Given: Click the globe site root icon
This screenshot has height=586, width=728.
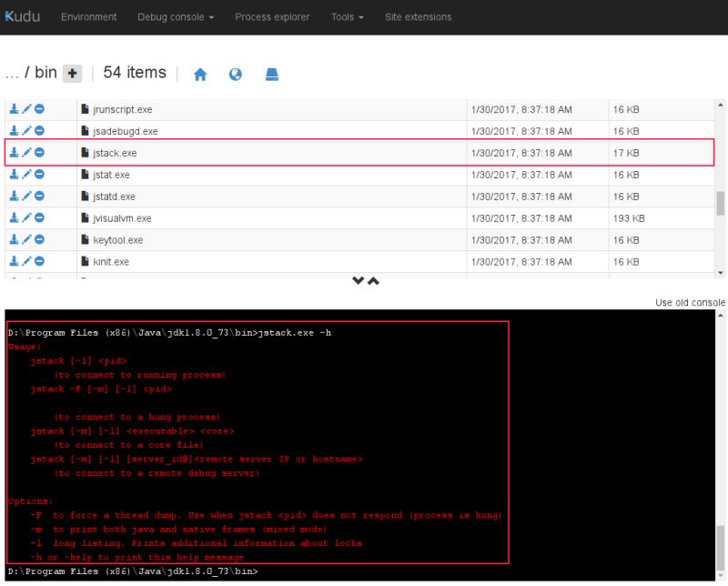Looking at the screenshot, I should click(x=238, y=74).
